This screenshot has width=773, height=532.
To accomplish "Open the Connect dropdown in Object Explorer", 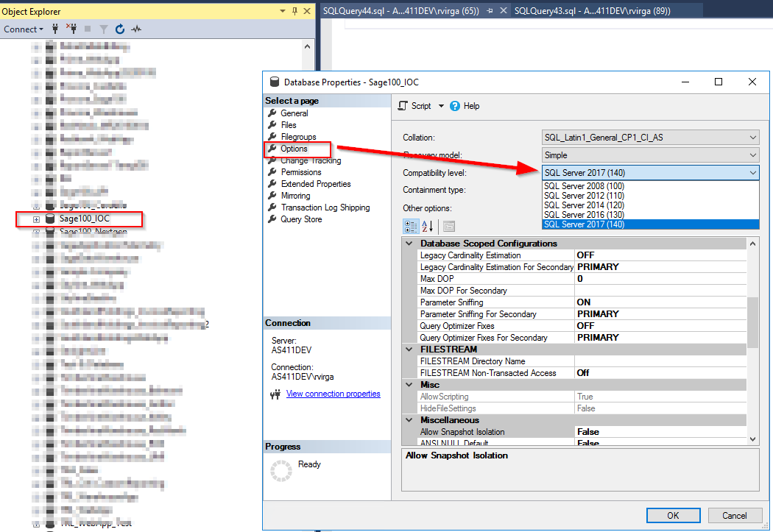I will click(x=23, y=29).
